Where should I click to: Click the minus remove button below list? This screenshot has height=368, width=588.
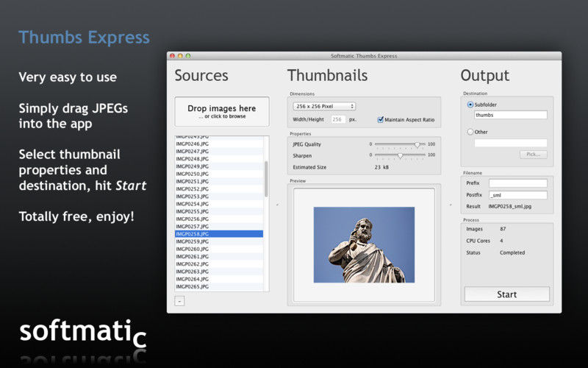pyautogui.click(x=179, y=301)
